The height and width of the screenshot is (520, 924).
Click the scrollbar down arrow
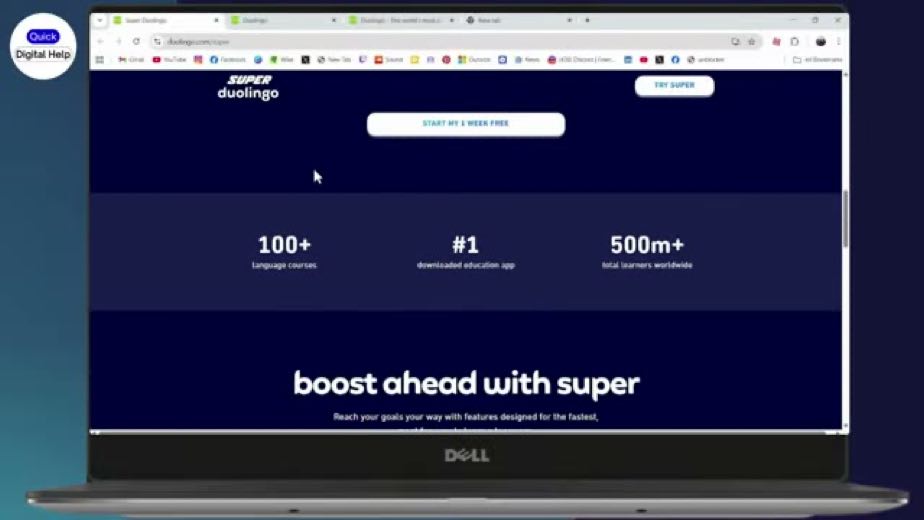coord(846,426)
